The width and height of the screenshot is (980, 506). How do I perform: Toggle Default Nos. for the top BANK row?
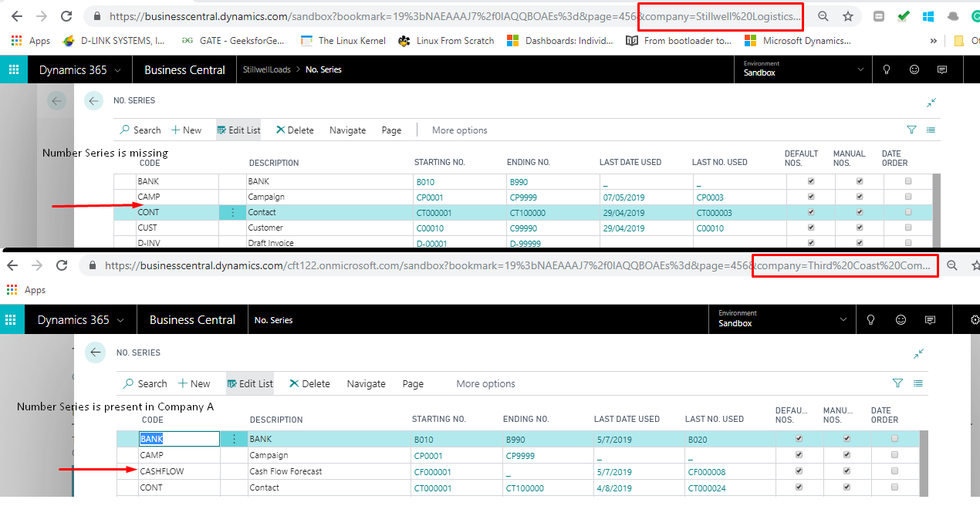pyautogui.click(x=810, y=181)
